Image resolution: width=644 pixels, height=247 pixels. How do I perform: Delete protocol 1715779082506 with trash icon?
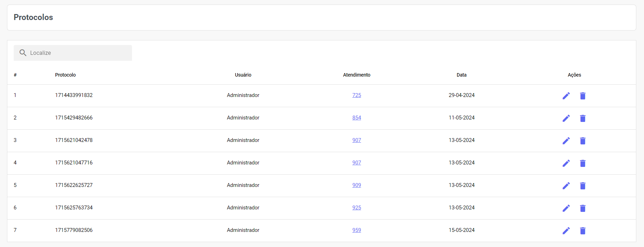[x=583, y=231]
